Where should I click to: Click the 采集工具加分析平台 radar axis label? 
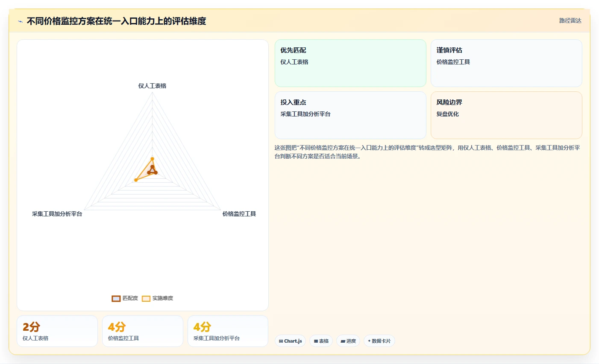point(57,214)
